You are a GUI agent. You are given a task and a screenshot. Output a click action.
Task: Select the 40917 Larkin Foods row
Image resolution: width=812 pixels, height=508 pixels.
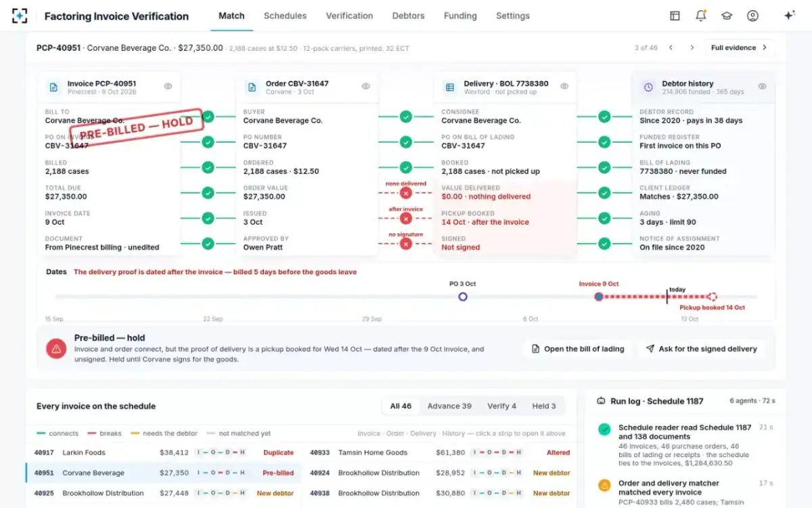pyautogui.click(x=164, y=452)
